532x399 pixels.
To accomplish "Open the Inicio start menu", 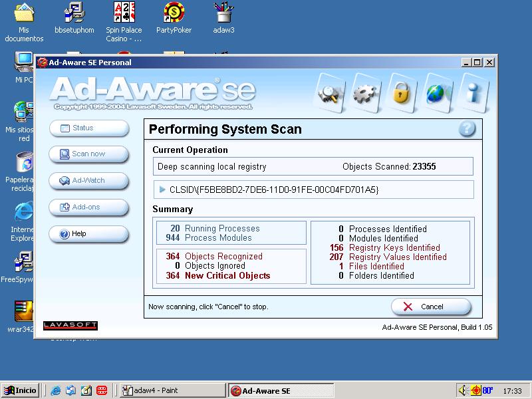I will (21, 390).
